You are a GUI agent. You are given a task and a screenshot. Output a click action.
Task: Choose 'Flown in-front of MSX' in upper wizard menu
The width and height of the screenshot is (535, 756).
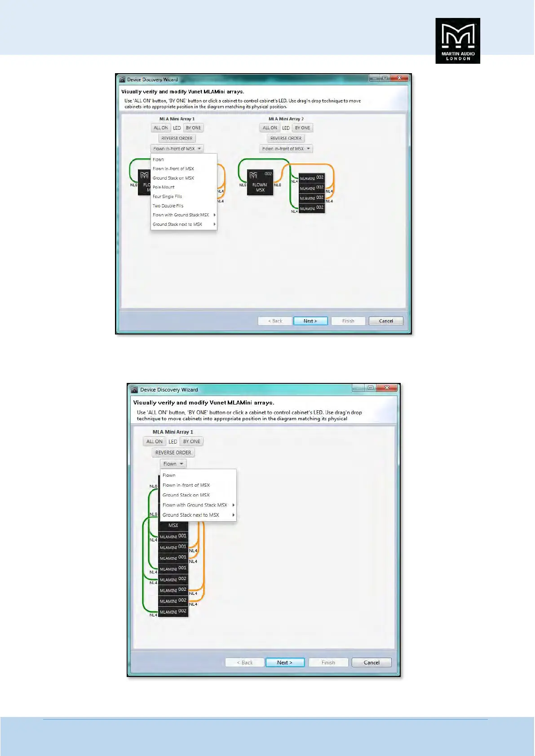click(184, 169)
